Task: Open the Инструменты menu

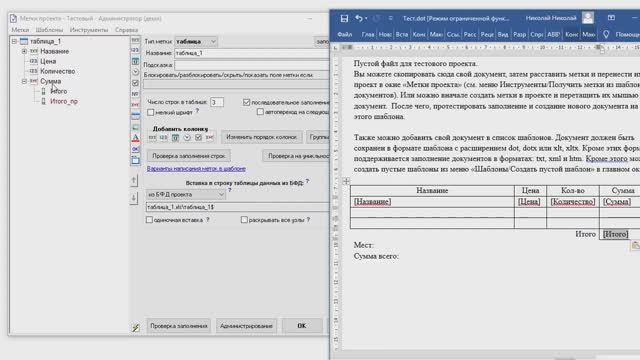Action: click(89, 30)
